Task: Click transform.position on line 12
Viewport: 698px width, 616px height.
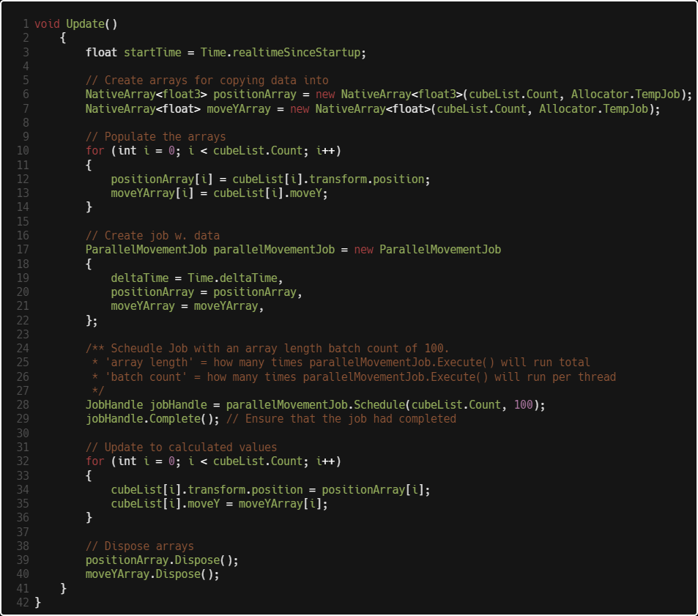Action: (x=366, y=179)
